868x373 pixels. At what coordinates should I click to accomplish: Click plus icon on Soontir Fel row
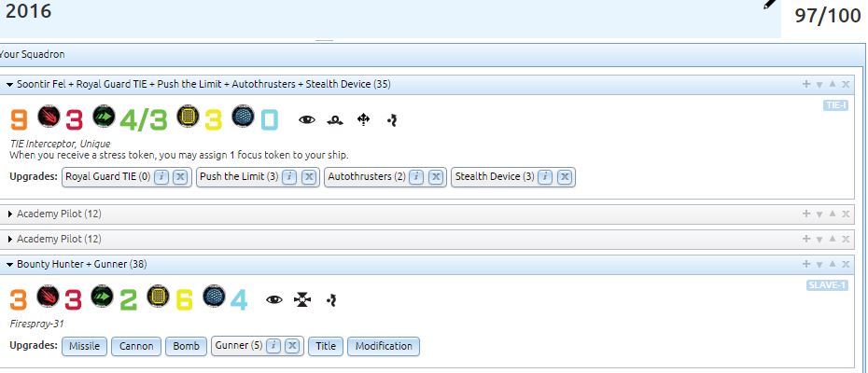[x=806, y=84]
